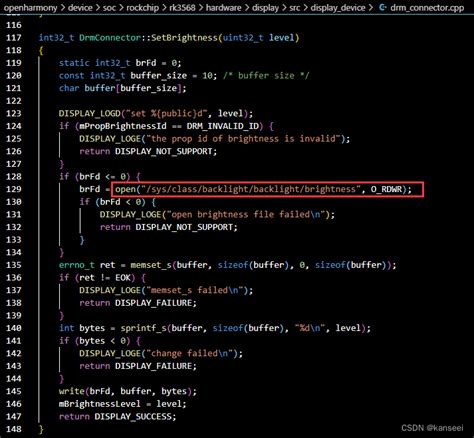Click line number 117 in the gutter
This screenshot has height=438, width=474.
pyautogui.click(x=13, y=37)
